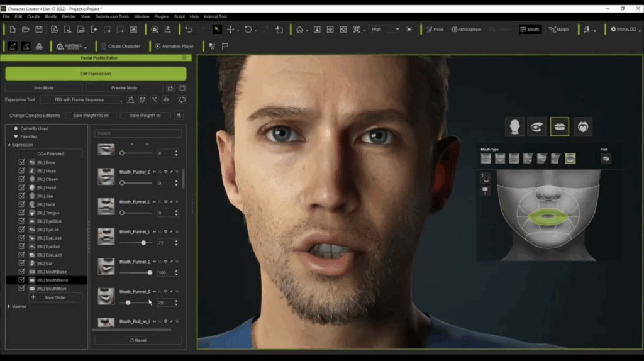Open the Atmosphere panel
The width and height of the screenshot is (644, 361).
pyautogui.click(x=466, y=30)
